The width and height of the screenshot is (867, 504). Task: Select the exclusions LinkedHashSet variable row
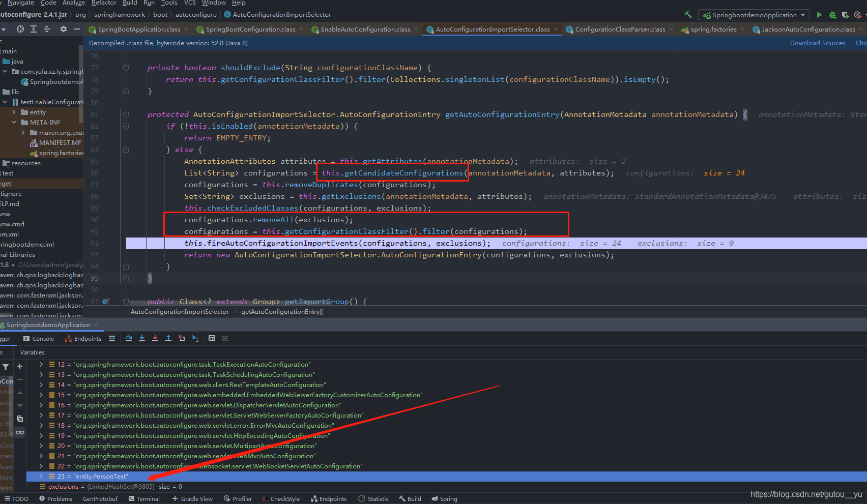tap(447, 487)
